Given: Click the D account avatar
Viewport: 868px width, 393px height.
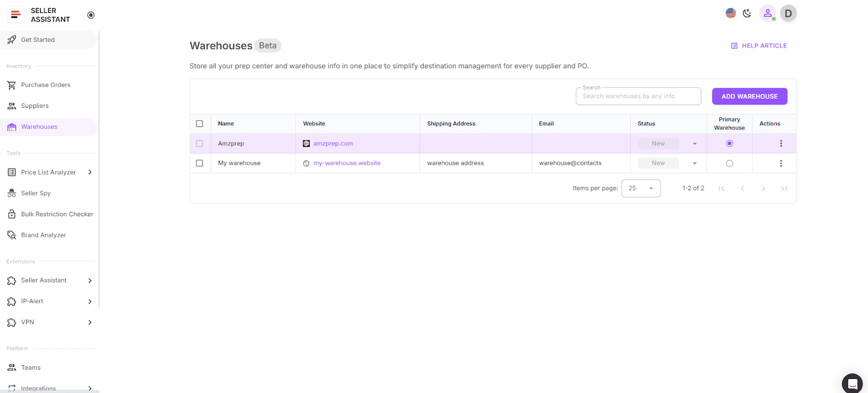Looking at the screenshot, I should click(788, 13).
